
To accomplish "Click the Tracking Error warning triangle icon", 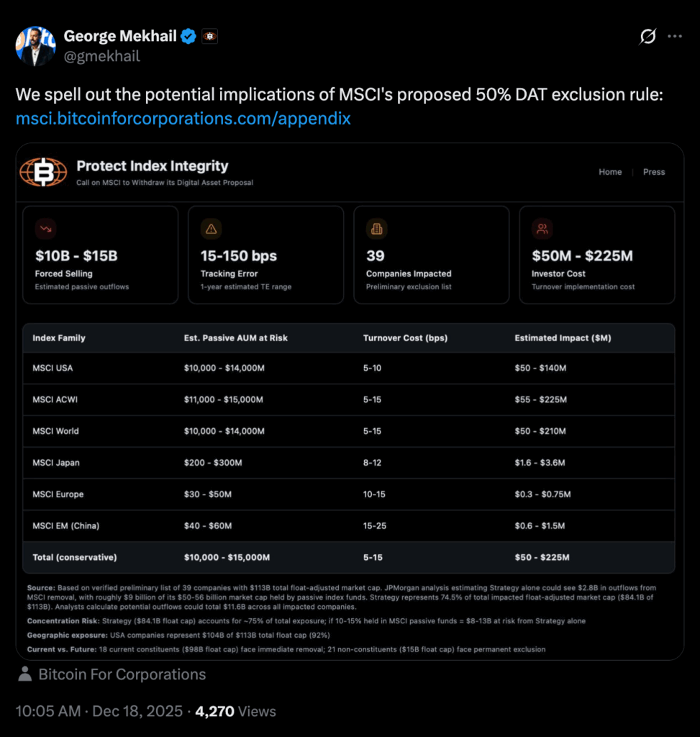I will pos(211,229).
